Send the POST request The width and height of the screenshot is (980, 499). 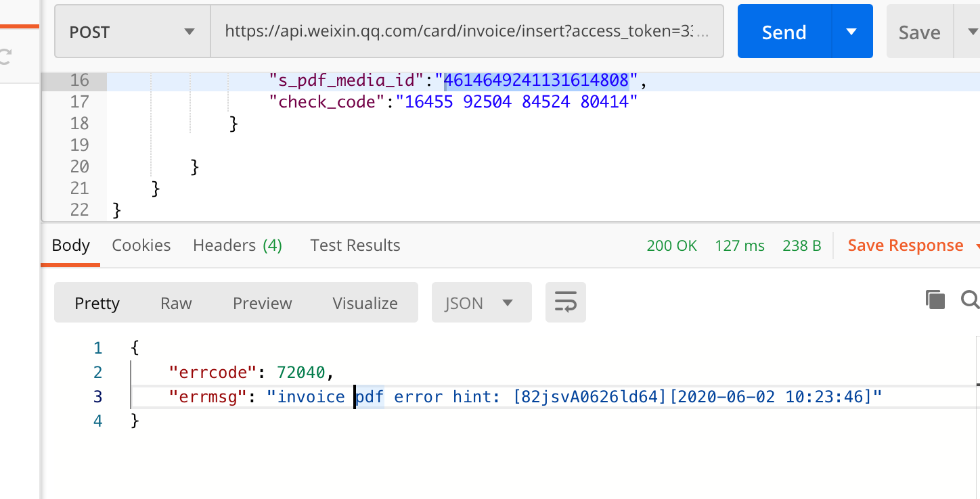tap(784, 32)
